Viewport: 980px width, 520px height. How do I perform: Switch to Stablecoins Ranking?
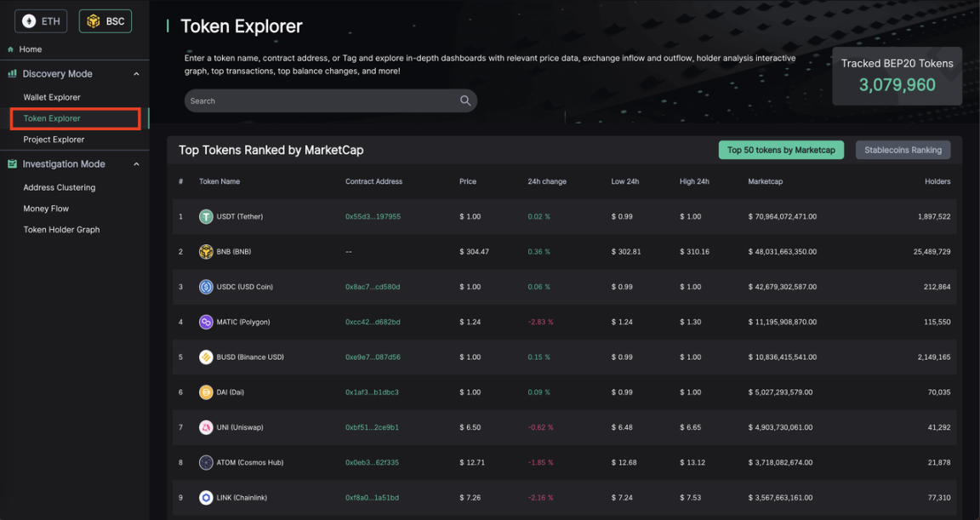[x=903, y=150]
